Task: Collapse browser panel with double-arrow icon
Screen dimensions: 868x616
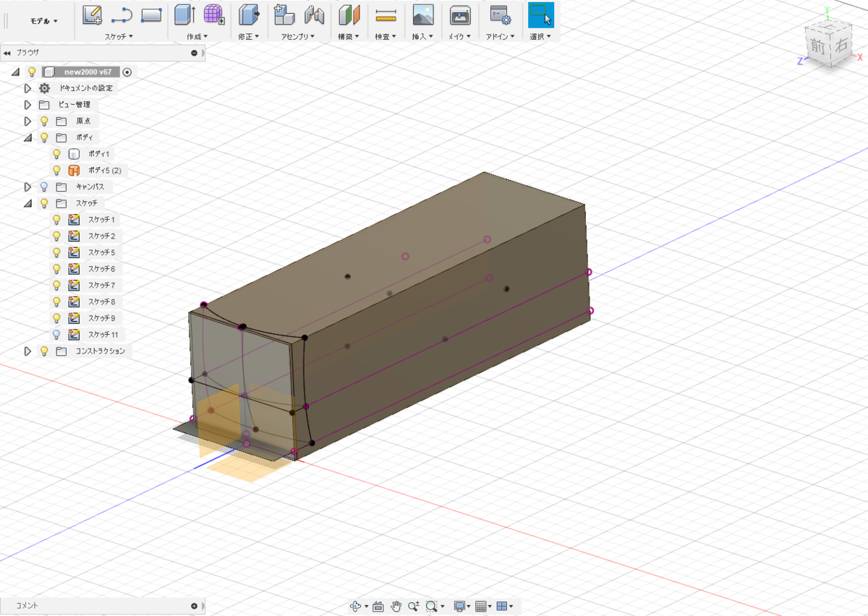Action: 7,53
